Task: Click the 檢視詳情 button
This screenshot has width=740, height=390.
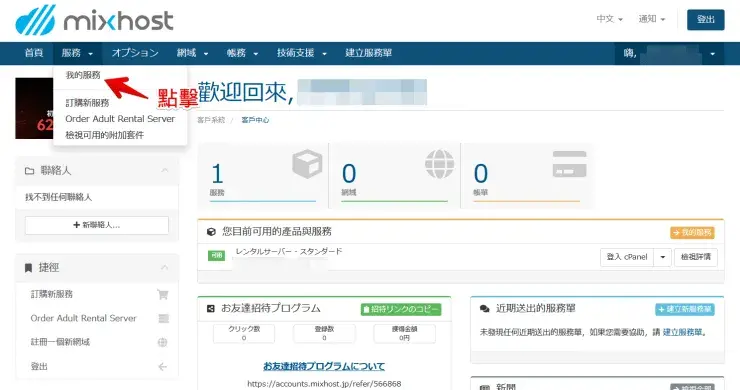Action: [x=696, y=257]
